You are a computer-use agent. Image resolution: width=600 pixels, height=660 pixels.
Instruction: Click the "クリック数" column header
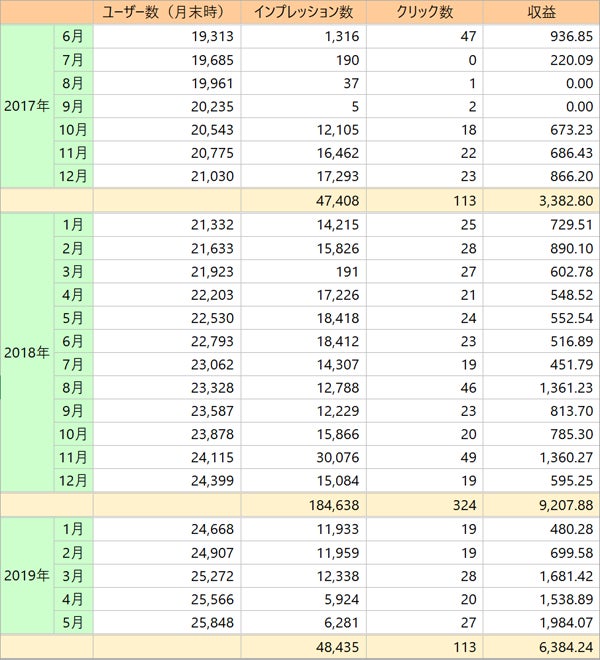click(x=424, y=13)
